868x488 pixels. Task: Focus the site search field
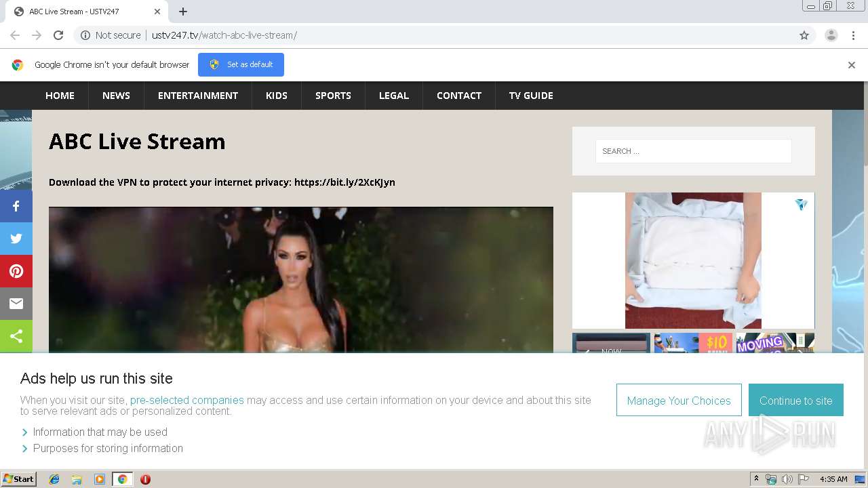(693, 151)
